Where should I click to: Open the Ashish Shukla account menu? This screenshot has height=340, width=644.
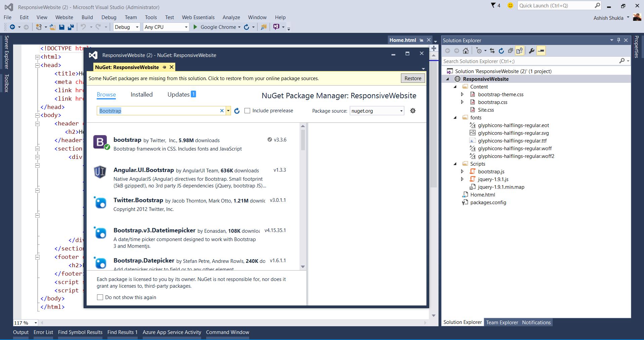[x=611, y=18]
